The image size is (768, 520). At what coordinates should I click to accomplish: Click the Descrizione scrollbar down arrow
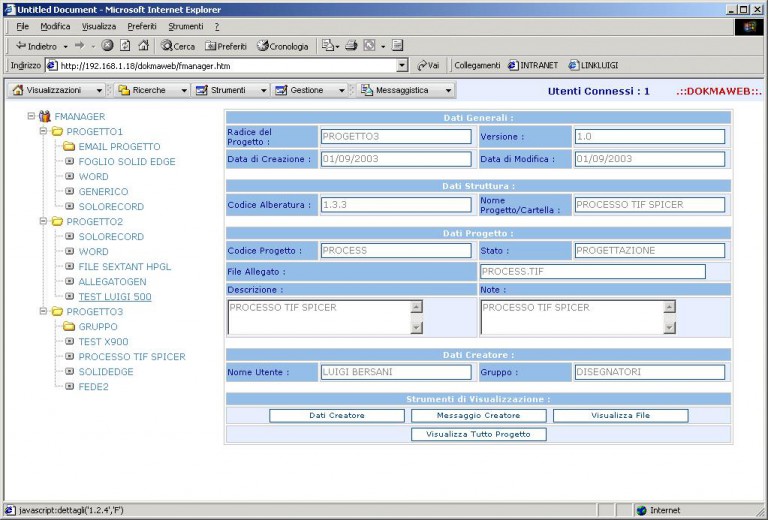coord(416,328)
